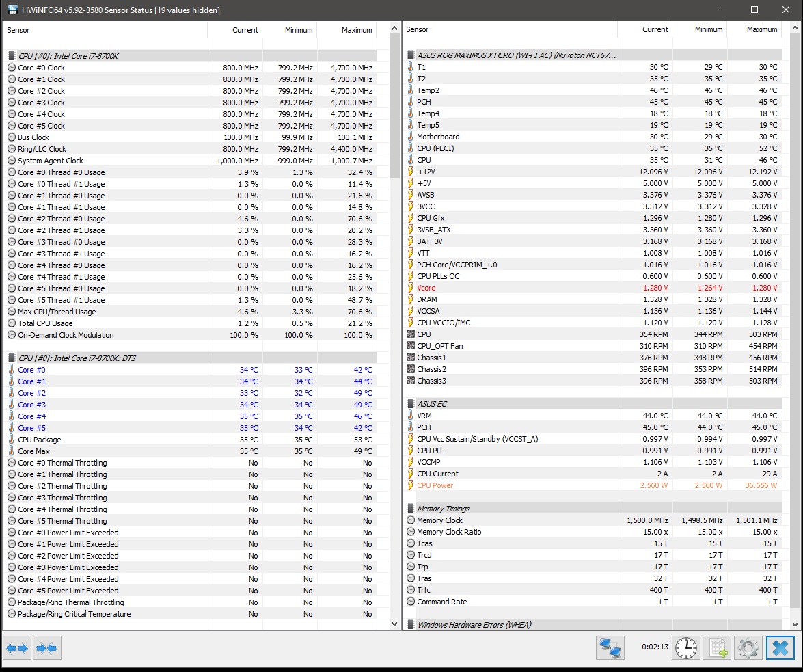Select the PCH Core/VCCPRIM_1.0 row
This screenshot has height=672, width=803.
point(593,265)
